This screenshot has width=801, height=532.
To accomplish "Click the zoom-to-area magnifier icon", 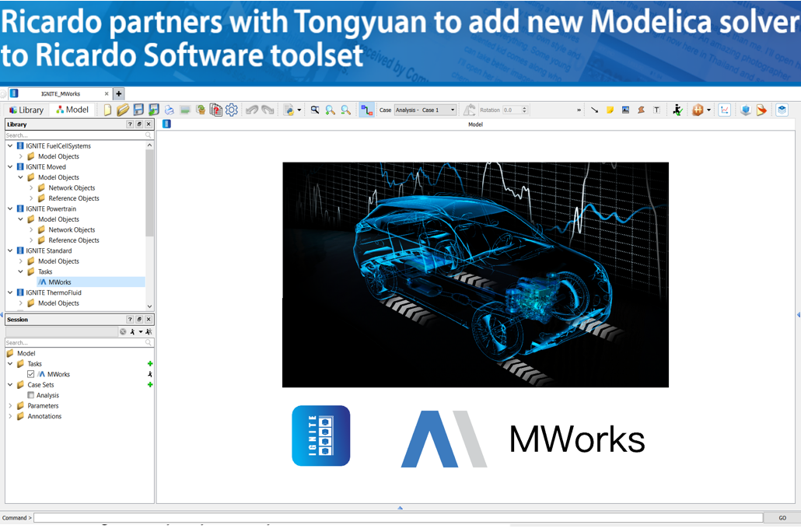I will coord(315,110).
